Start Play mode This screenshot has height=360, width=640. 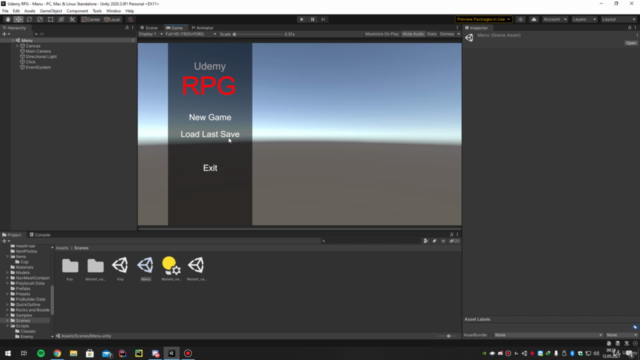[302, 19]
